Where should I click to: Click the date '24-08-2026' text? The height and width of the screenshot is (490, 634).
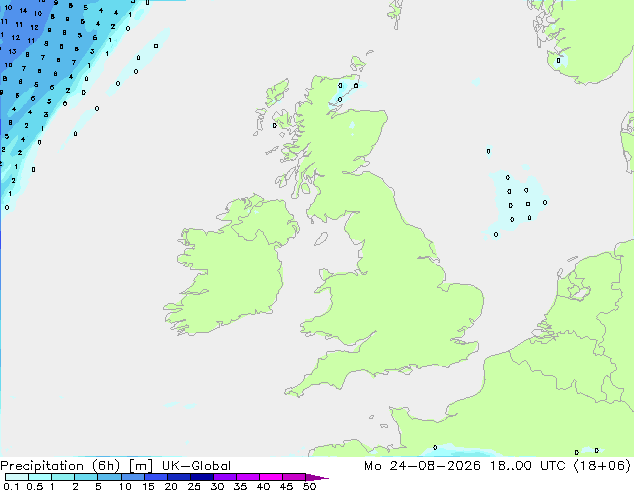click(x=435, y=466)
